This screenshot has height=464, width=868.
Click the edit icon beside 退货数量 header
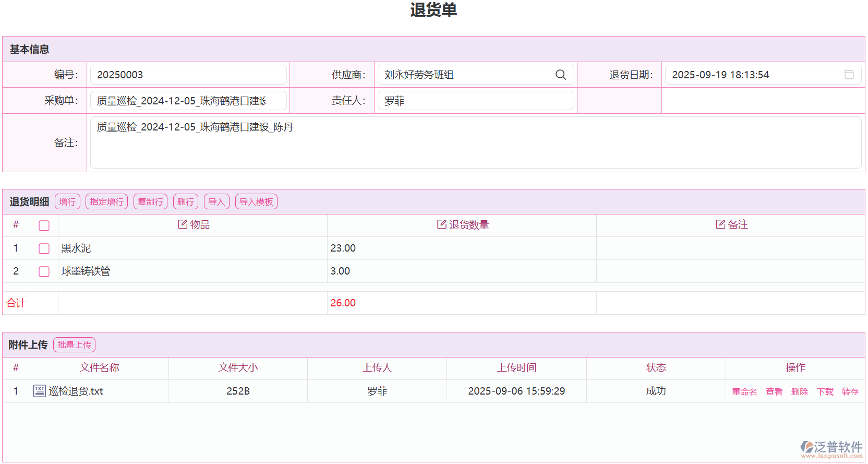click(441, 224)
